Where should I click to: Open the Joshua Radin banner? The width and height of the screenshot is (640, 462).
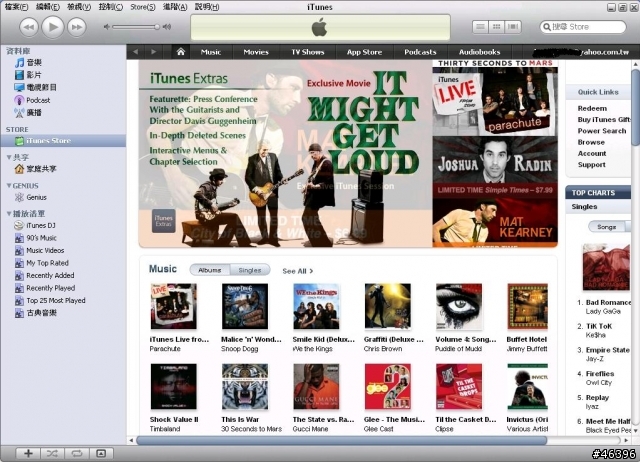tap(495, 166)
